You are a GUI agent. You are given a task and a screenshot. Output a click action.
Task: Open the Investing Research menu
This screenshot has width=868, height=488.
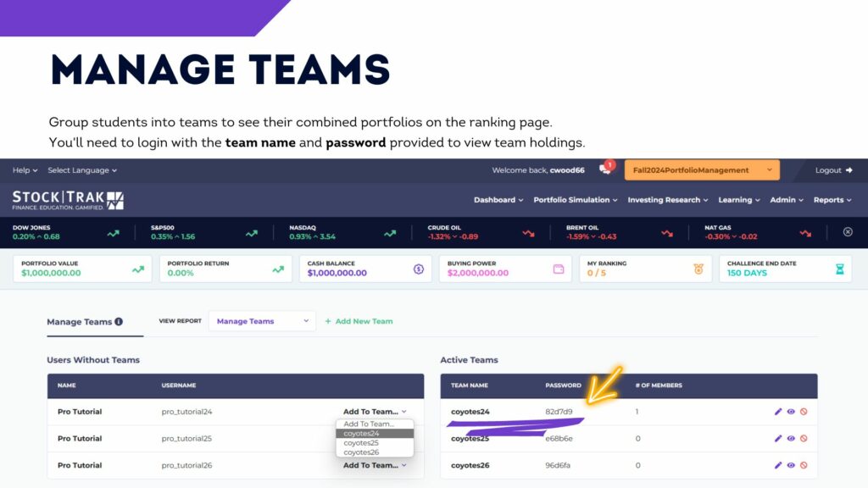click(x=668, y=200)
